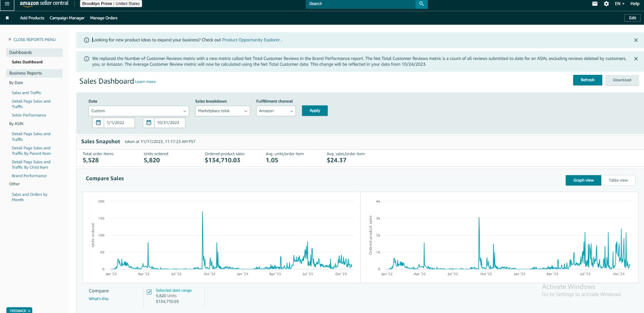The width and height of the screenshot is (644, 313).
Task: Open the Sales breakdown dropdown
Action: pos(223,111)
